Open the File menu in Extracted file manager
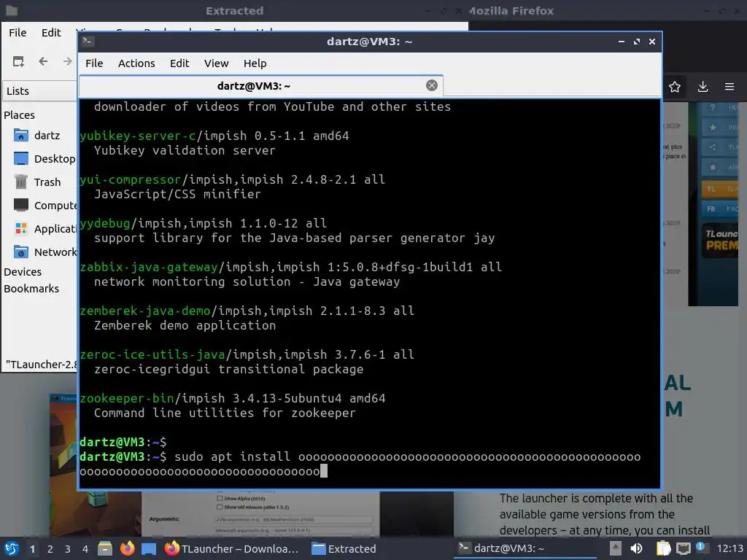Screen dimensions: 747x560 click(x=18, y=32)
